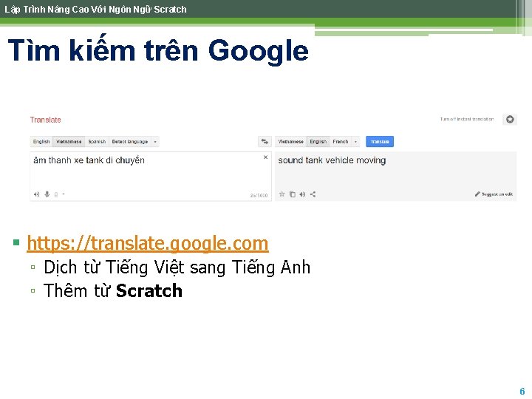Image resolution: width=532 pixels, height=399 pixels.
Task: Click the listen speaker icon under source text
Action: coord(37,194)
